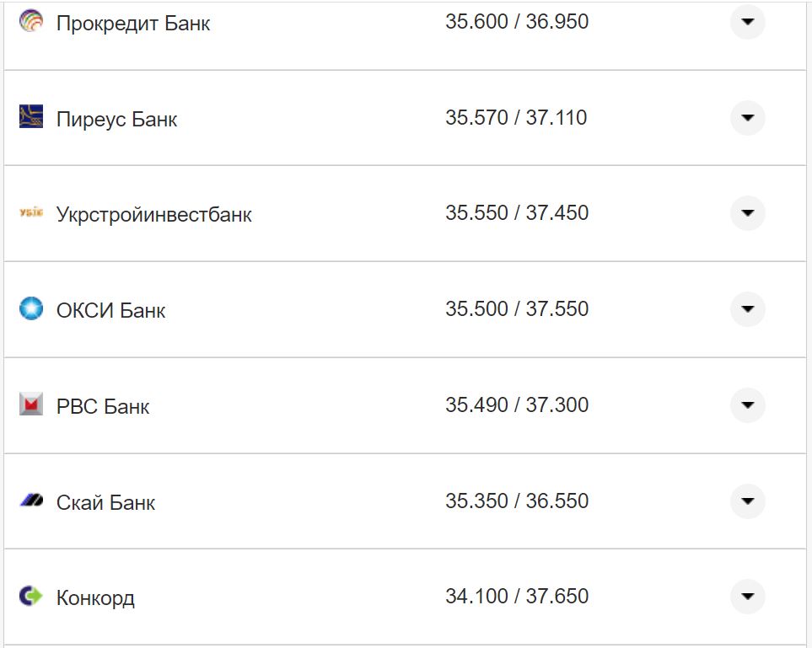
Task: Open the Прокредит Банк name link
Action: coord(133,24)
